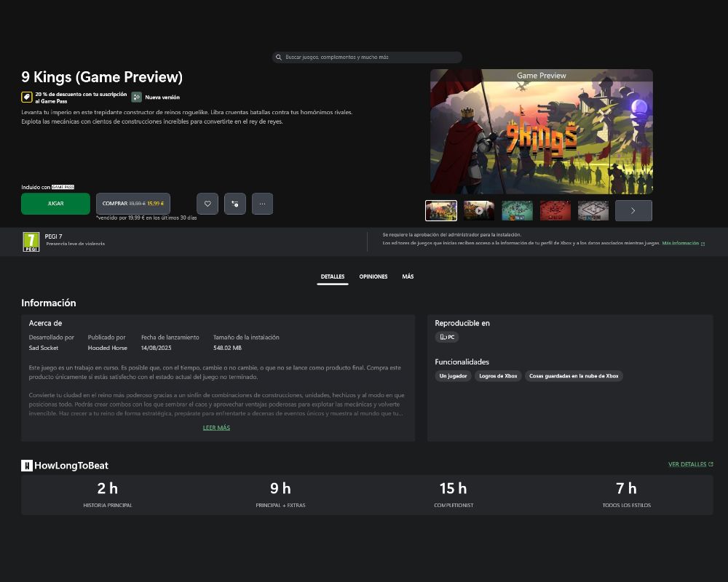728x582 pixels.
Task: Click the 9 h Principal + Extras value
Action: point(280,489)
